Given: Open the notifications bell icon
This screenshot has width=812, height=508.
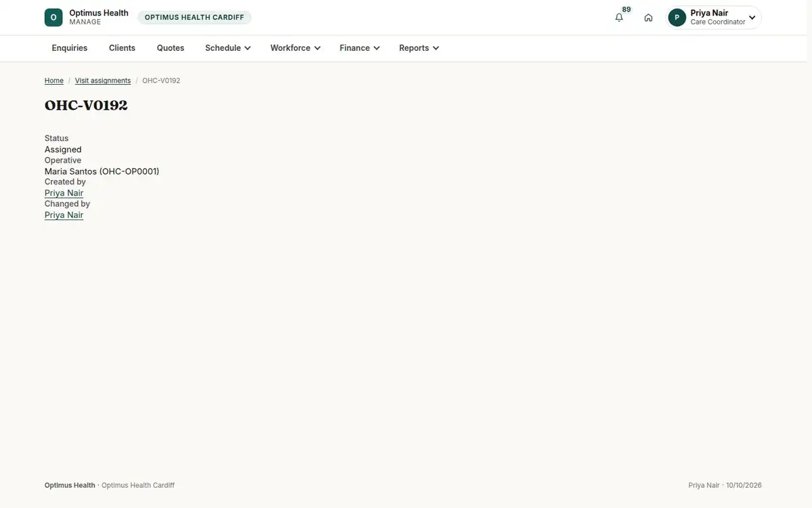Looking at the screenshot, I should point(619,18).
